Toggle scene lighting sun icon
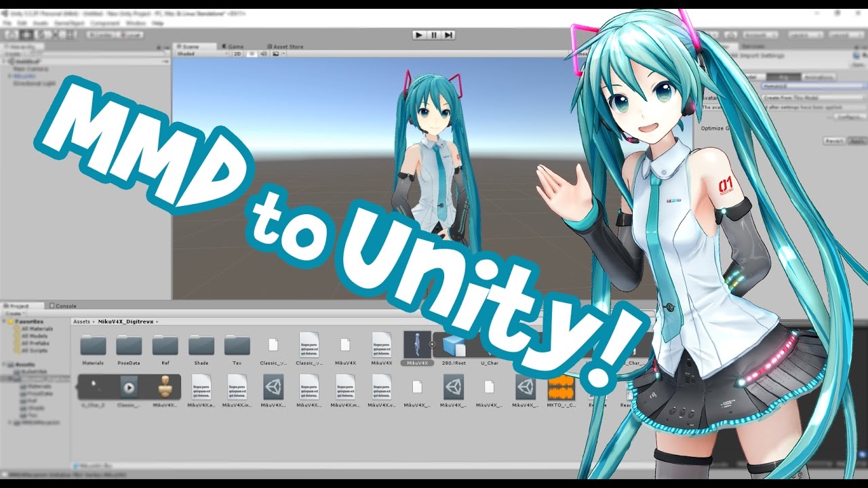 [x=251, y=54]
